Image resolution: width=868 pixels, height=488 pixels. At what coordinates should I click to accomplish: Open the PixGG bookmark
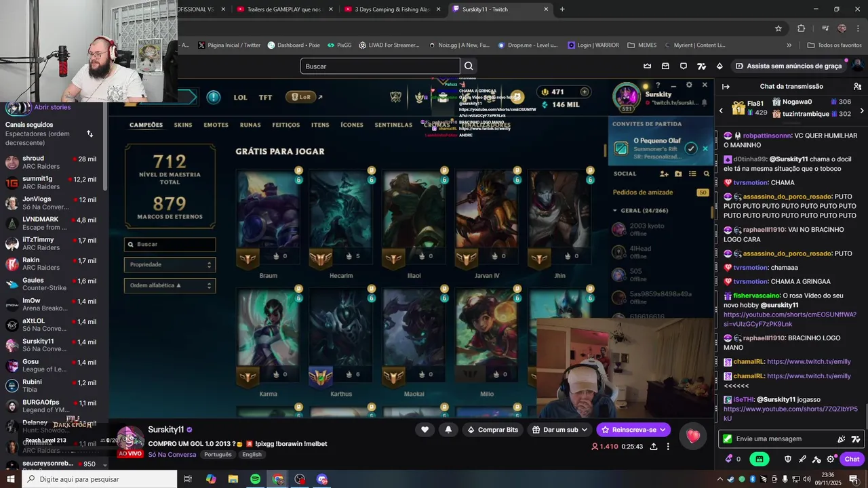point(339,45)
